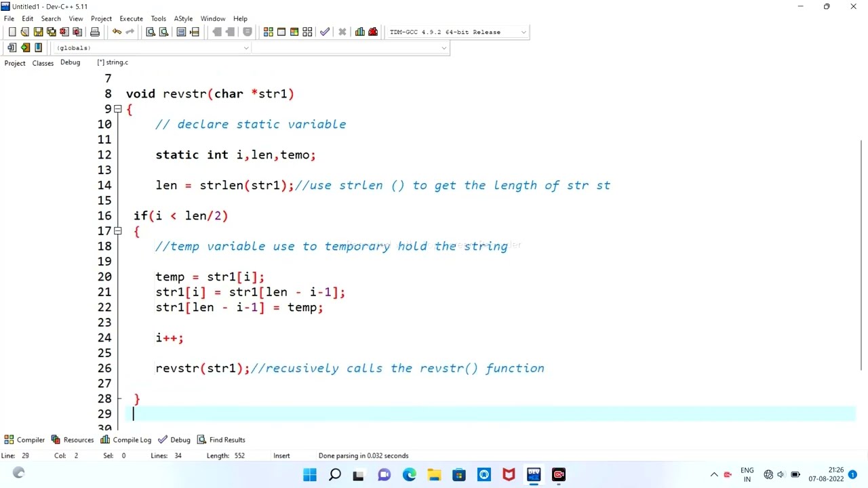Click the Close All files toolbar icon

click(77, 32)
